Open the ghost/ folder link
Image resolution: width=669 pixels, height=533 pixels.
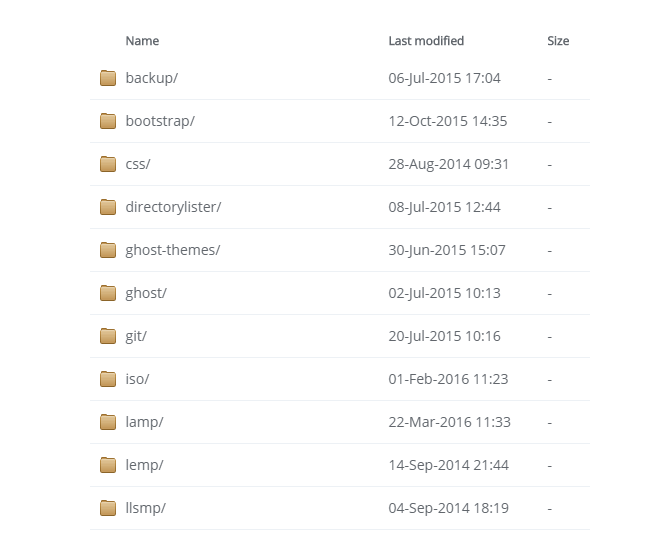pyautogui.click(x=146, y=293)
